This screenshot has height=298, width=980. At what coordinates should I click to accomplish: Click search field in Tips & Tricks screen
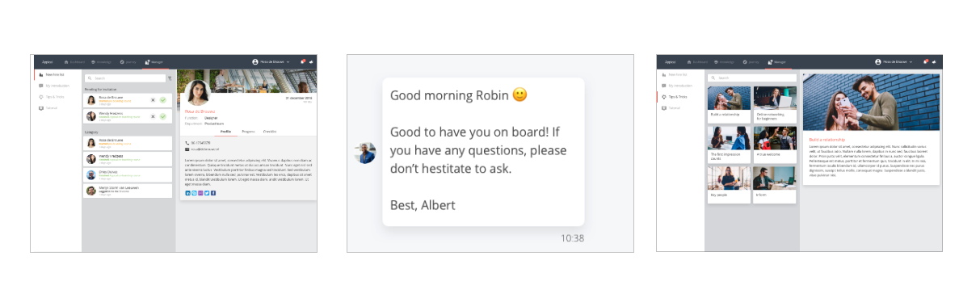752,78
